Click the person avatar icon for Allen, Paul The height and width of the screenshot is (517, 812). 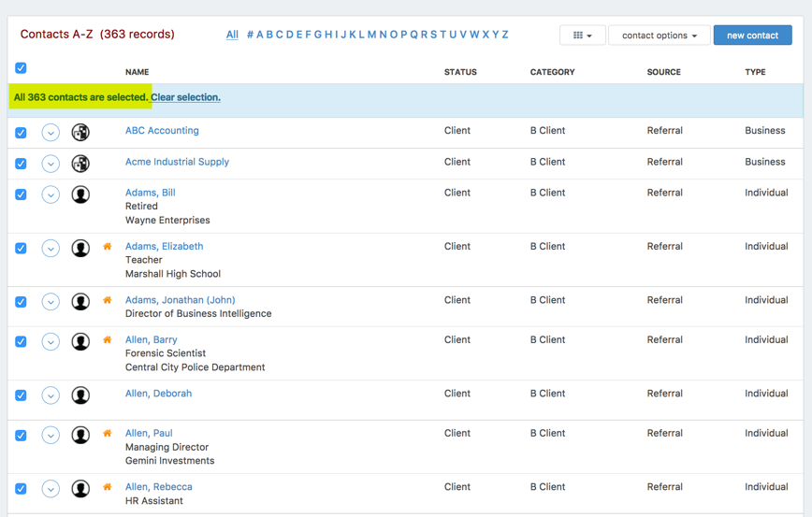pos(80,436)
